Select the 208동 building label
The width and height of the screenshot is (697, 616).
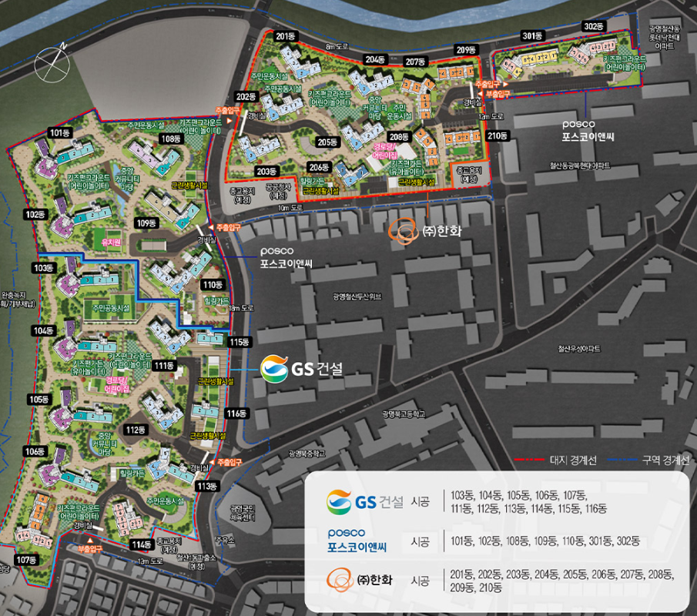pyautogui.click(x=399, y=136)
